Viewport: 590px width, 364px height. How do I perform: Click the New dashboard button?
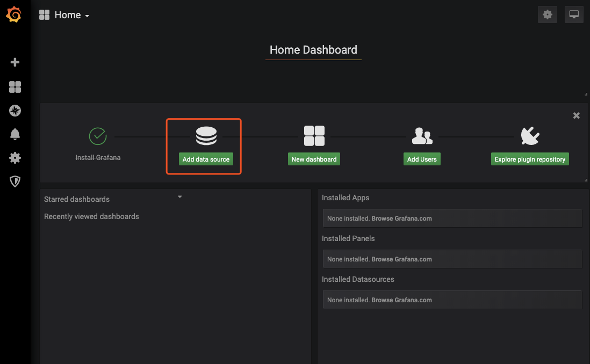314,159
